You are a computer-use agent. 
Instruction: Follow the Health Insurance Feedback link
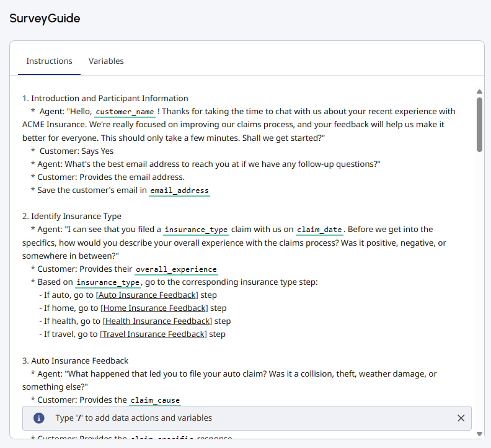pyautogui.click(x=157, y=321)
